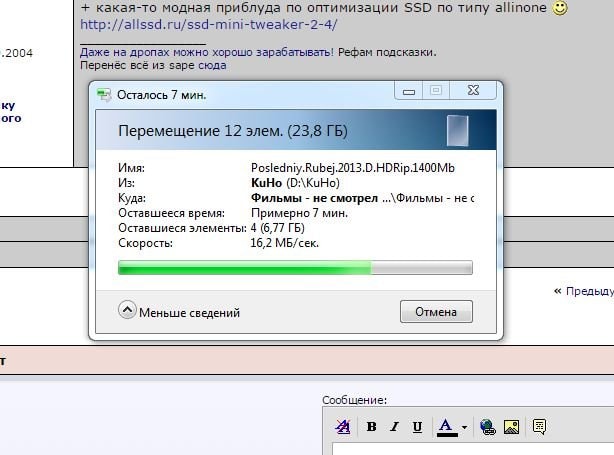Image resolution: width=614 pixels, height=455 pixels.
Task: Click the Отмена button to cancel move
Action: pos(436,312)
